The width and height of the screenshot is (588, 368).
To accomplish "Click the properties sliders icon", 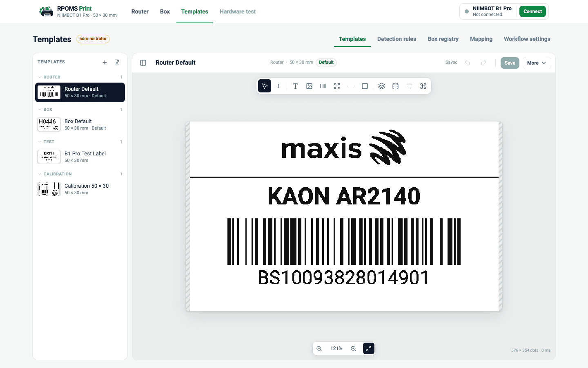I will [x=409, y=86].
